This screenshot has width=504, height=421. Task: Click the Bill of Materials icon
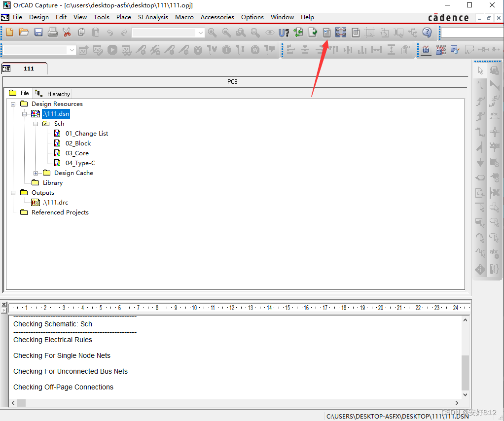(356, 32)
